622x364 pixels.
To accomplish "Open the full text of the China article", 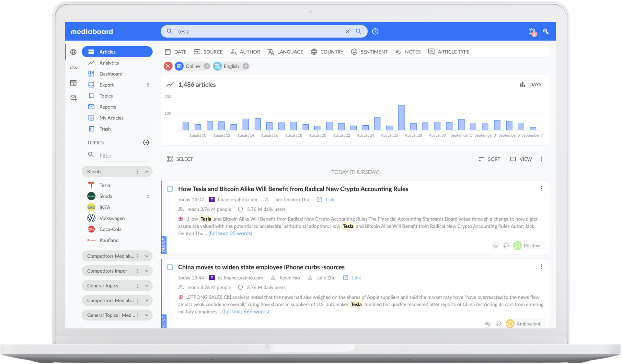I will tap(245, 311).
